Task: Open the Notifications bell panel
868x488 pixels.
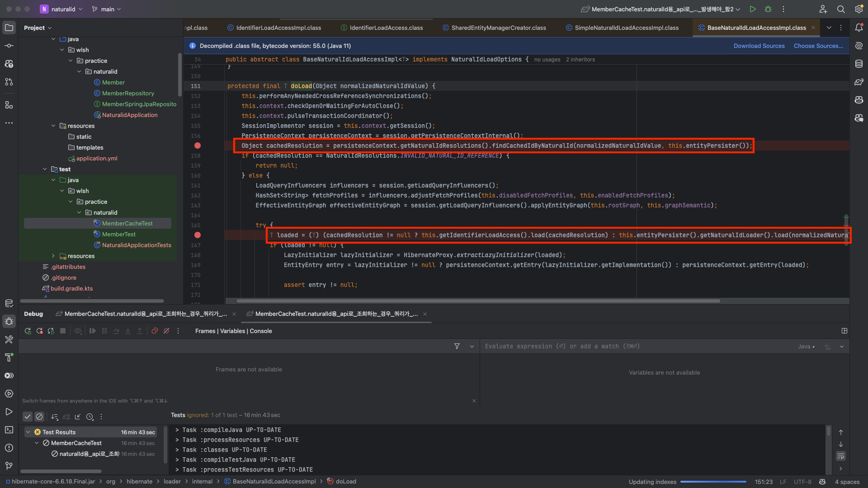Action: 859,28
